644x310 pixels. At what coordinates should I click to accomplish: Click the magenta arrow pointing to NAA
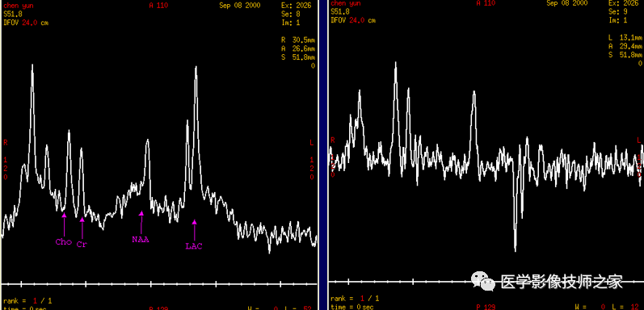(141, 222)
